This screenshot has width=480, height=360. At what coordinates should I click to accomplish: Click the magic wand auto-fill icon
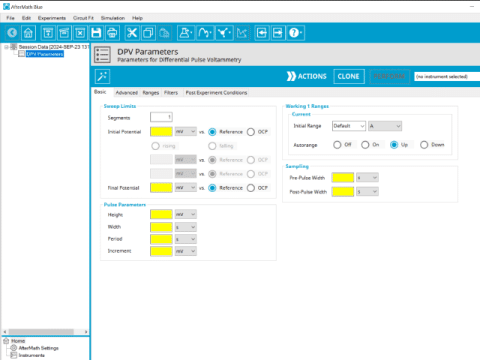coord(102,76)
